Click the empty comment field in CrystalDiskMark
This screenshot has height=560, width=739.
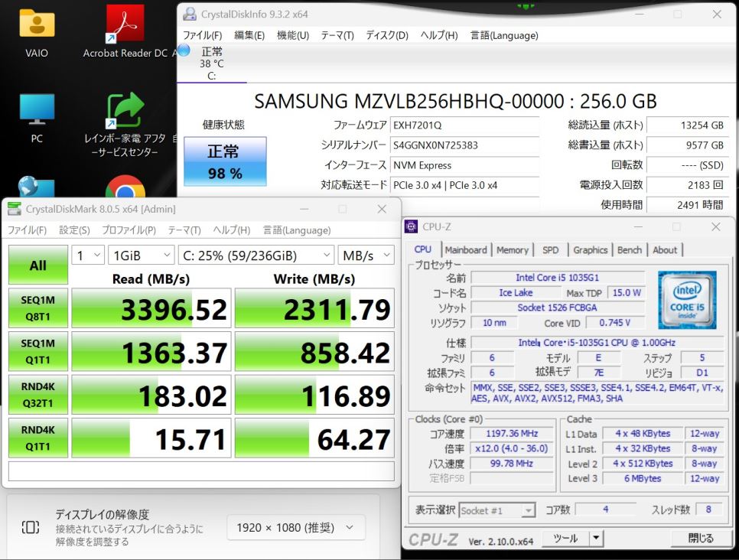[201, 471]
